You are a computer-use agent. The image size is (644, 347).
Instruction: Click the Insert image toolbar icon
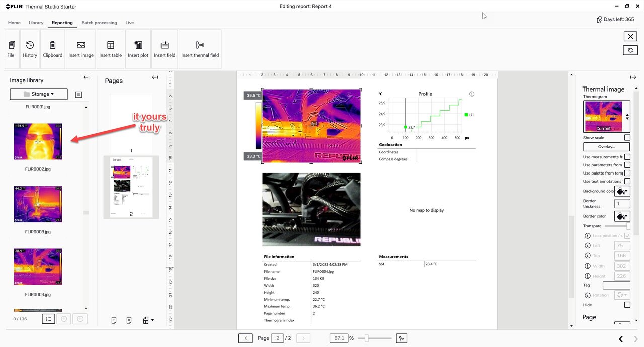[81, 46]
